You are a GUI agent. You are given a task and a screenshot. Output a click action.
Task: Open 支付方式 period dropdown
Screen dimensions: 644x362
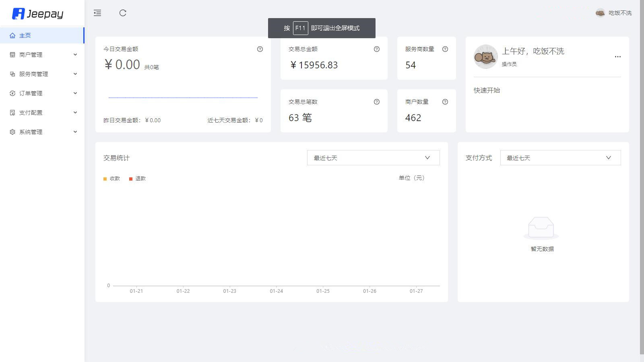pos(561,158)
